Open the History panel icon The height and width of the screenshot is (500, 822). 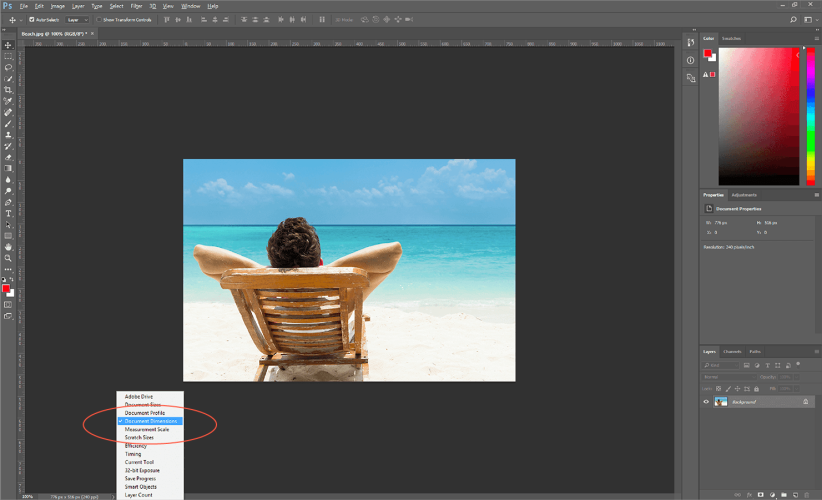[x=690, y=42]
